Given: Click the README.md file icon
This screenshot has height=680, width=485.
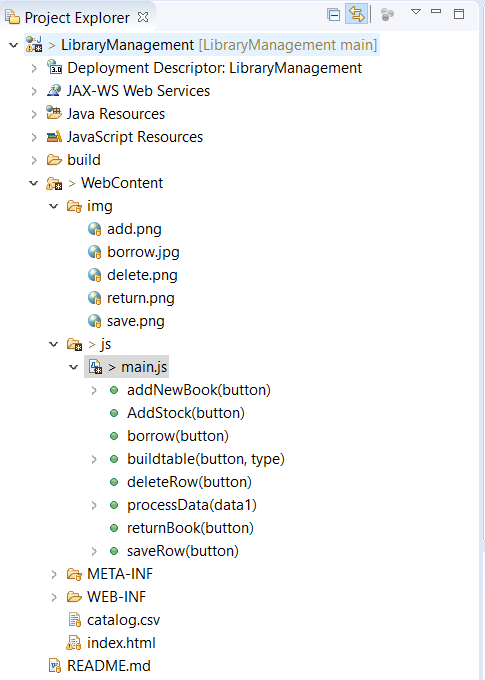Looking at the screenshot, I should [x=55, y=666].
